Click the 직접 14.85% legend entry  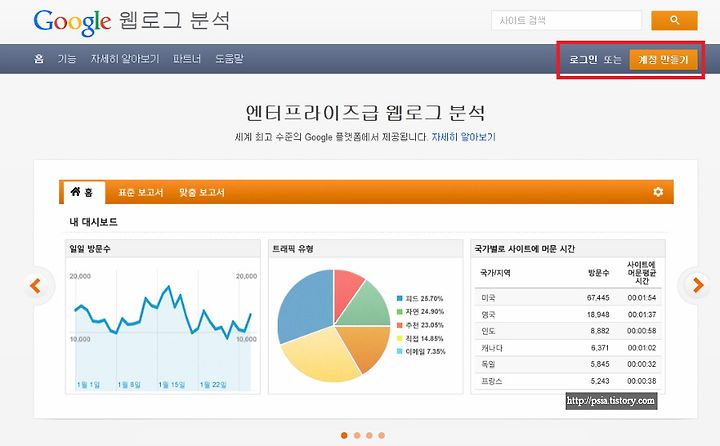click(x=420, y=339)
